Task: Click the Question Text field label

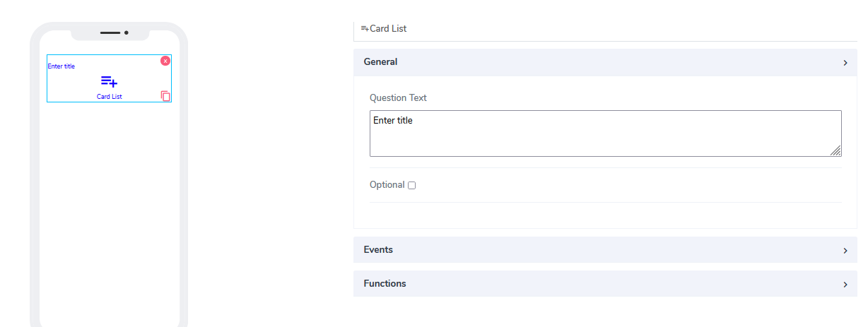Action: click(398, 98)
